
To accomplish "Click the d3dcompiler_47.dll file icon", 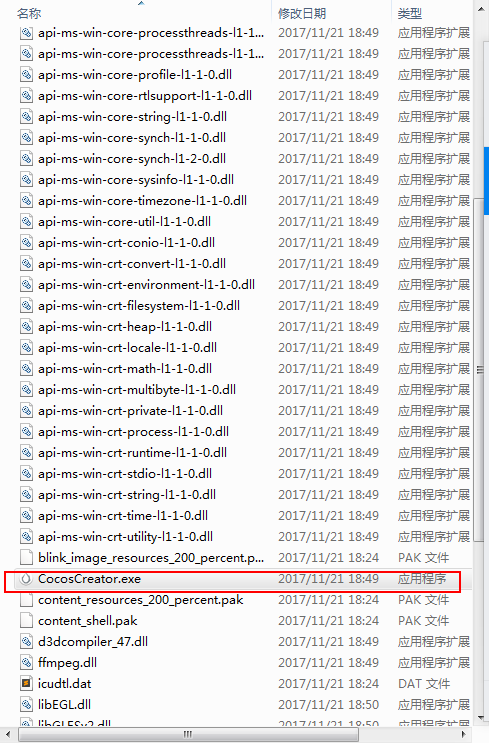I will click(x=26, y=642).
